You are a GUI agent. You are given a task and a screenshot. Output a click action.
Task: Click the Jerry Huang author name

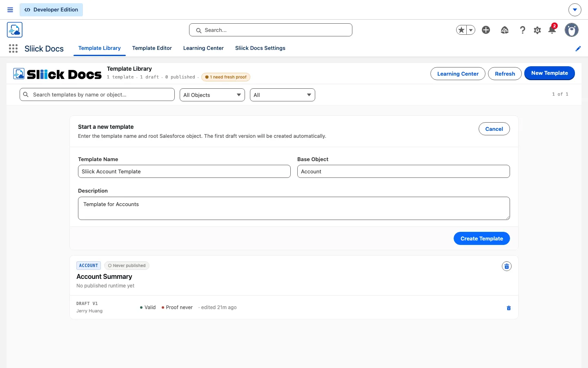(89, 311)
